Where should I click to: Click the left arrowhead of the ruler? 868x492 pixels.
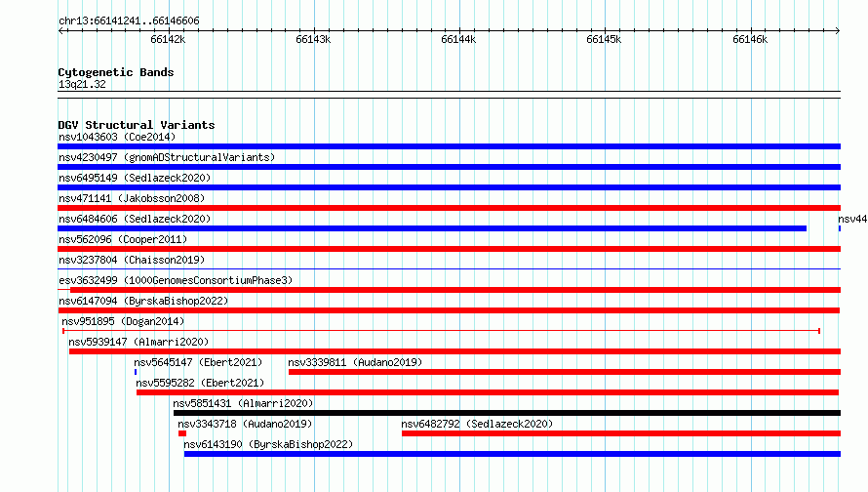point(60,31)
